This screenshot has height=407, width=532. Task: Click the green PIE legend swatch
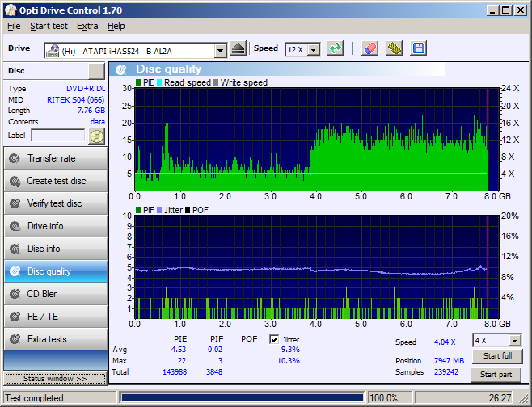point(138,82)
